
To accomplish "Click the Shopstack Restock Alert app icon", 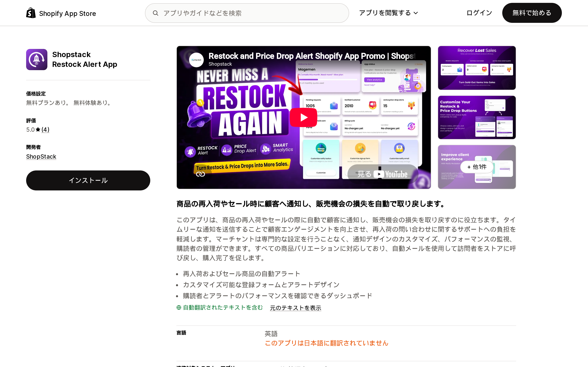I will point(37,60).
